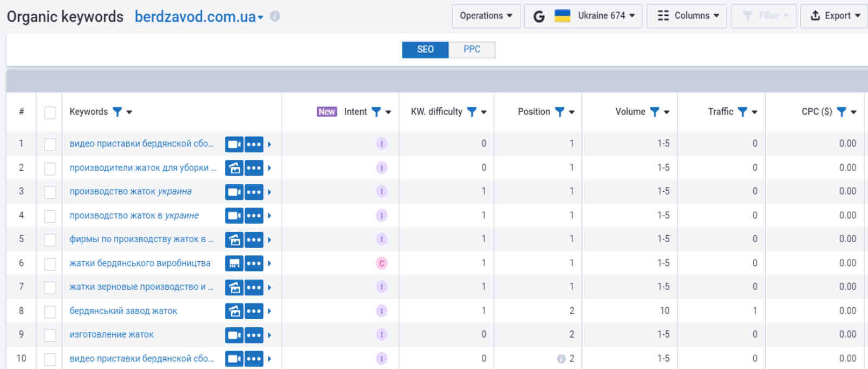The height and width of the screenshot is (369, 868).
Task: Click SERP icon for 'бердянський завод жаток'
Action: [234, 311]
